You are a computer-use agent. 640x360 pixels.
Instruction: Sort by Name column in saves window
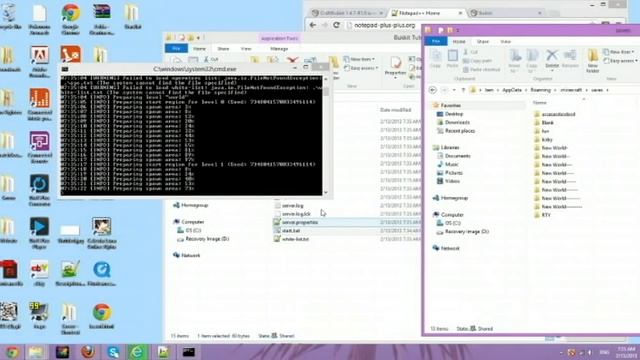[x=540, y=103]
